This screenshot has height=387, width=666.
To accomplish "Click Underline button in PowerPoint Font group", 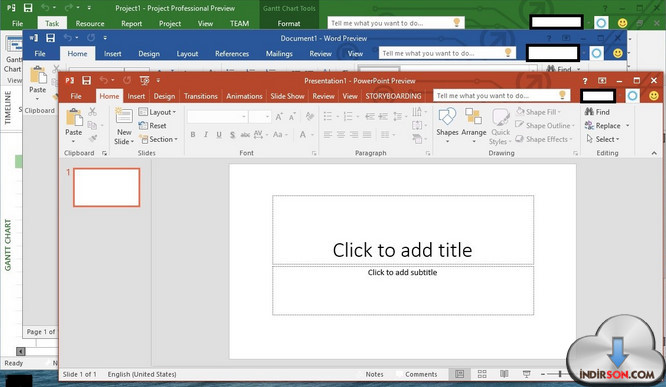I will point(219,135).
